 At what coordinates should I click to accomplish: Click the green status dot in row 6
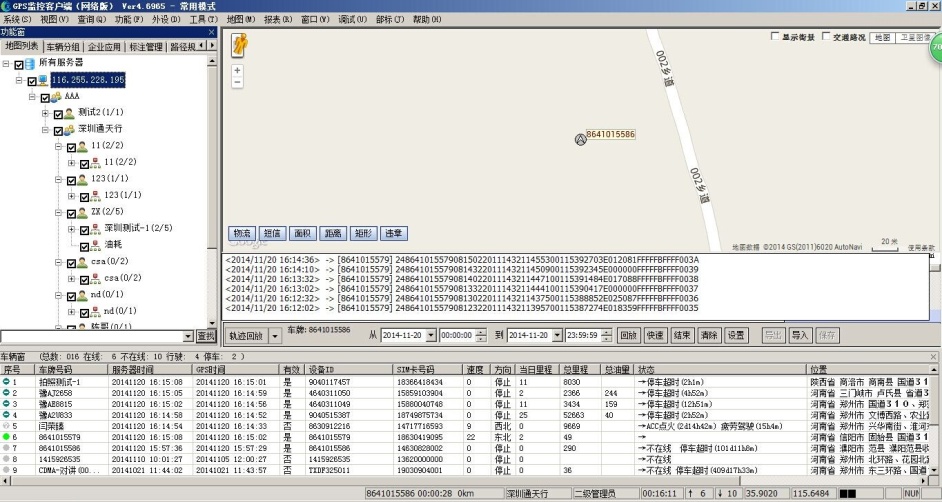click(7, 437)
